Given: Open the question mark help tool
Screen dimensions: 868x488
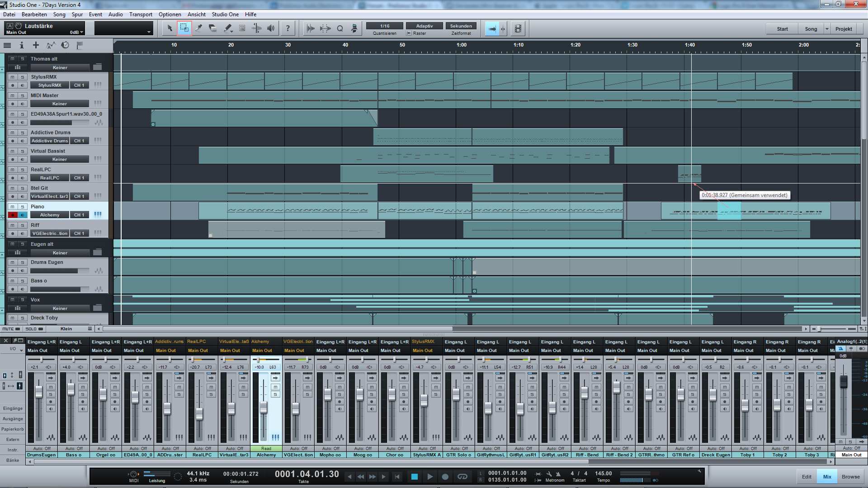Looking at the screenshot, I should point(288,28).
